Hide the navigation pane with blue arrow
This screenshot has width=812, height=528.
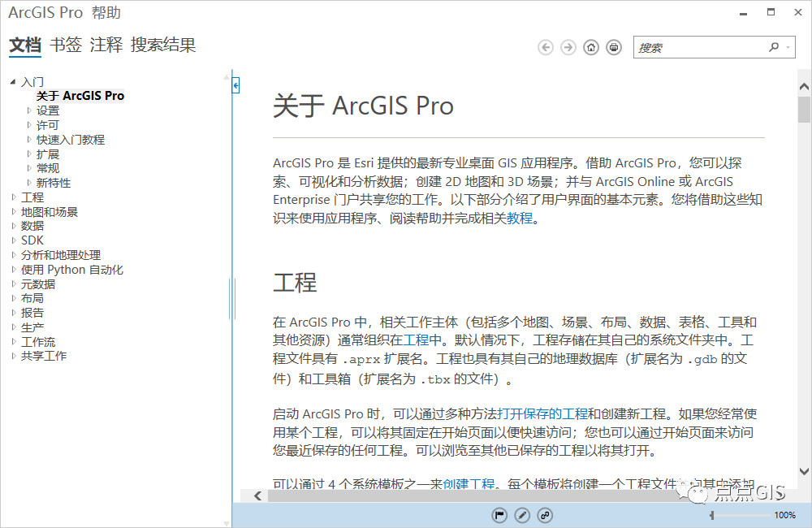[x=235, y=84]
